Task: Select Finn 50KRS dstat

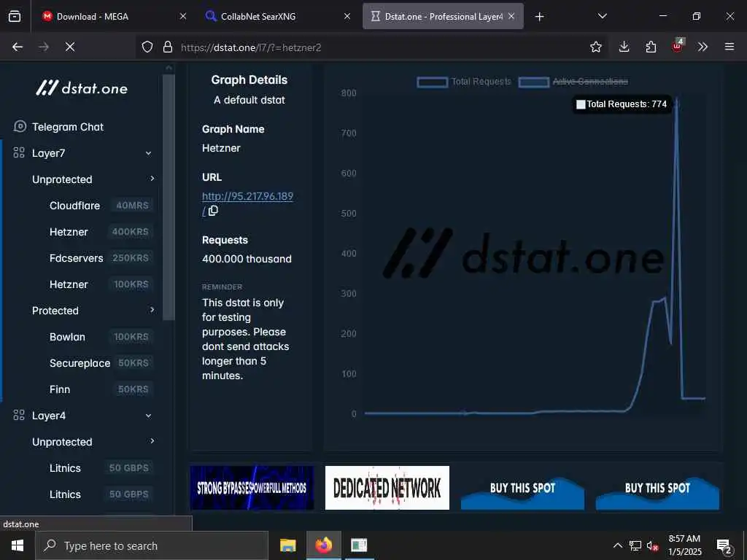Action: tap(100, 389)
